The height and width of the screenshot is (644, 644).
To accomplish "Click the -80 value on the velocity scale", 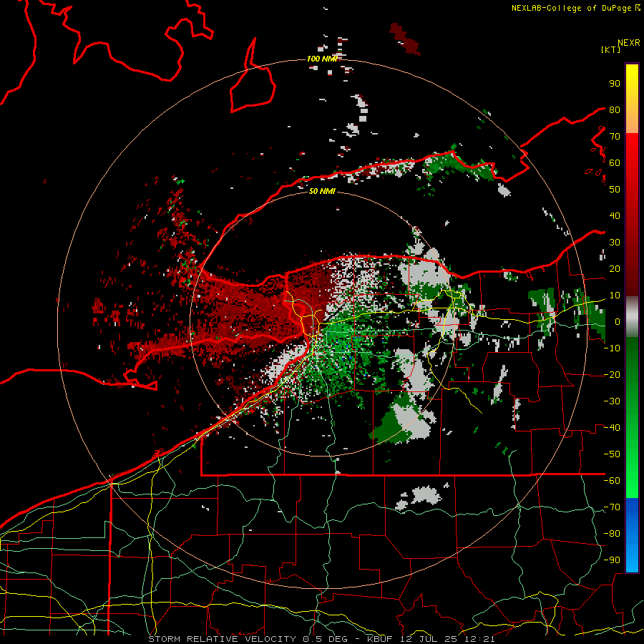I will (x=612, y=534).
